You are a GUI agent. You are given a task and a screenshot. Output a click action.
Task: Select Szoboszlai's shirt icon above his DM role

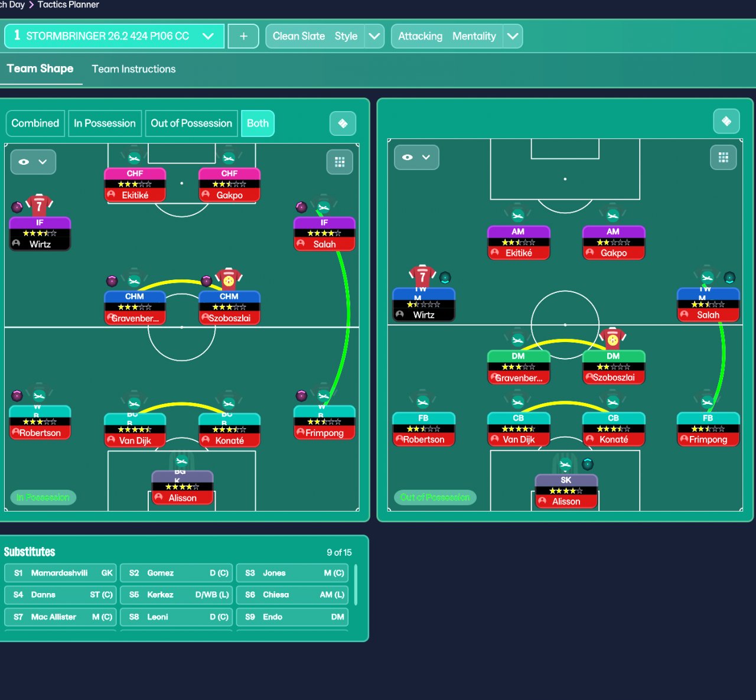[613, 338]
